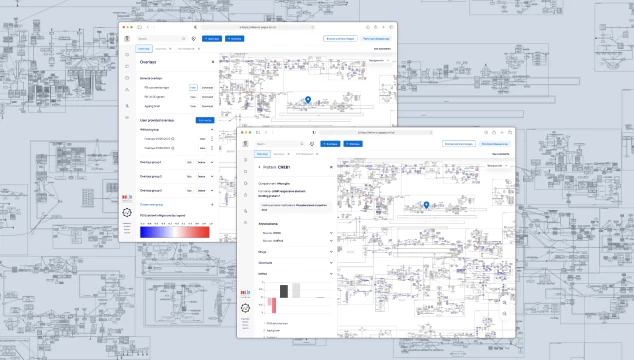
Task: Click the red bar in overlay chart
Action: pyautogui.click(x=274, y=305)
